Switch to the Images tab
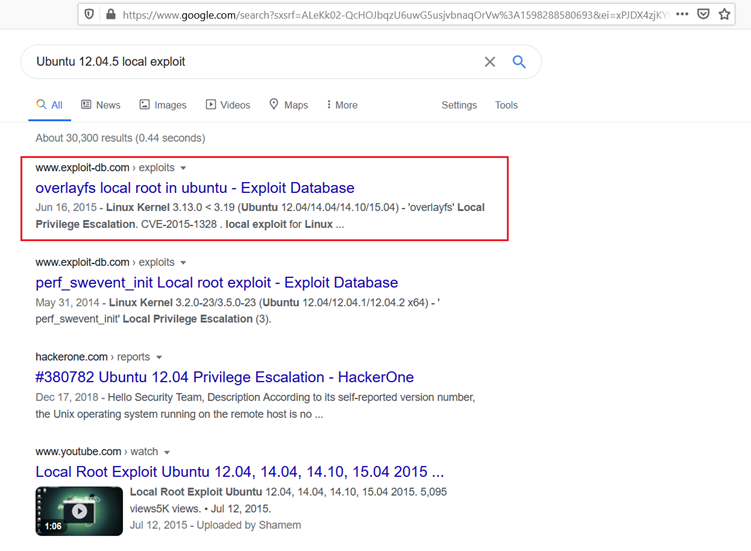 point(162,105)
